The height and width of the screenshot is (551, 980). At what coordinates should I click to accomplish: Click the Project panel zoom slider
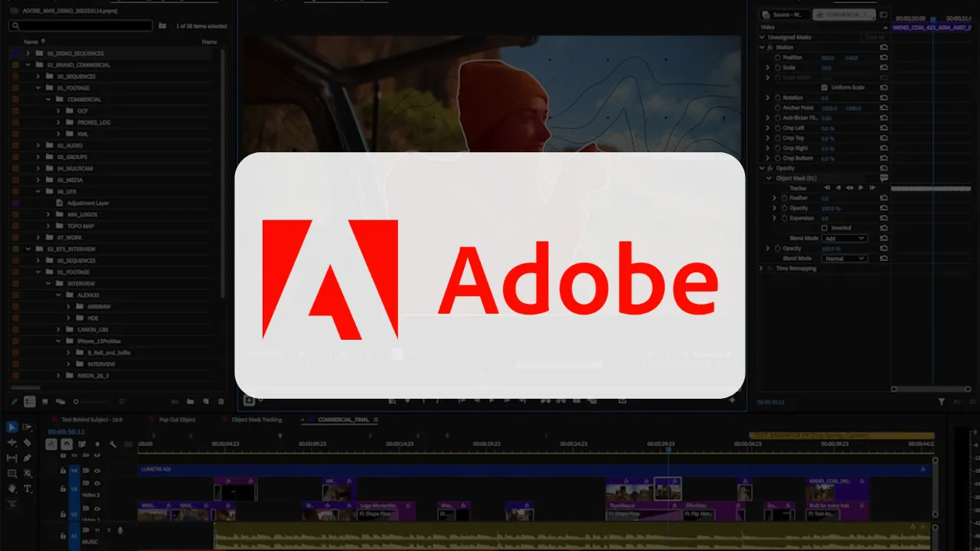click(x=77, y=401)
